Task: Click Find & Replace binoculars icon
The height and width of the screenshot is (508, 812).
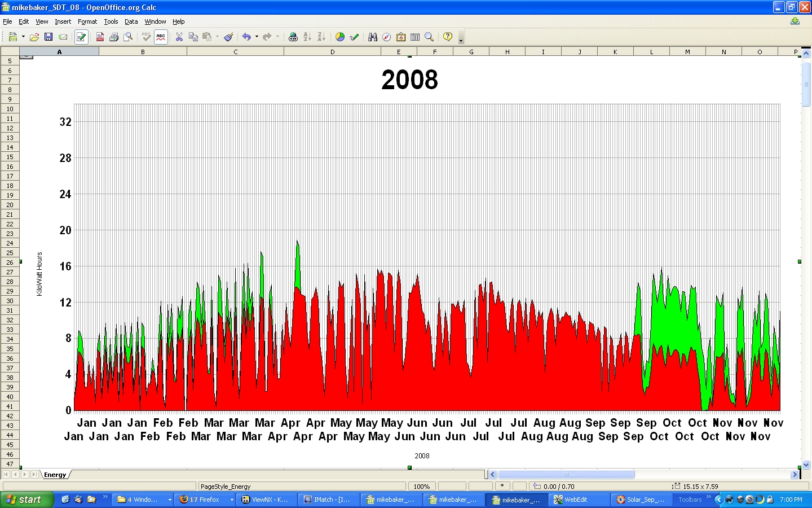Action: (373, 37)
